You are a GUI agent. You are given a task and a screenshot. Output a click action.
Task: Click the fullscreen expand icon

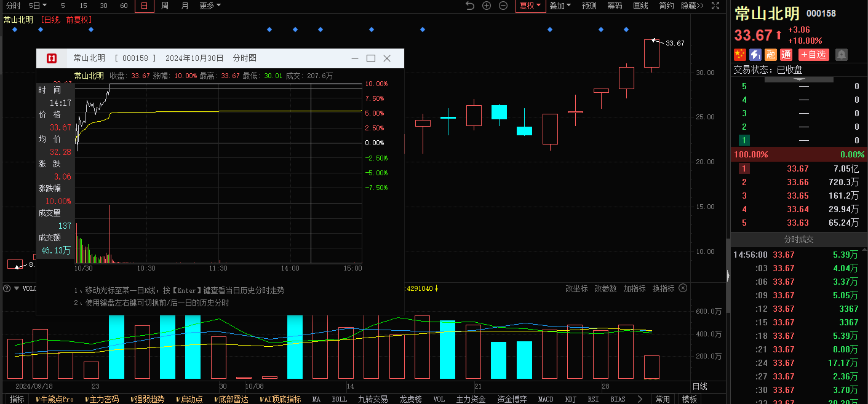(x=715, y=6)
